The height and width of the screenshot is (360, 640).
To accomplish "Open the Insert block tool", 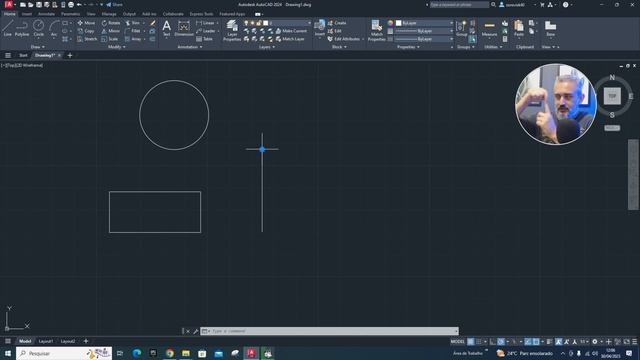I will tap(320, 28).
